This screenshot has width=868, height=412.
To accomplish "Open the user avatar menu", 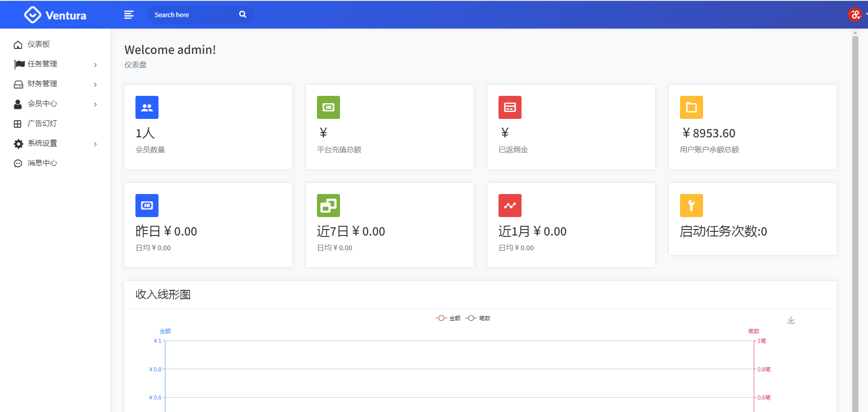I will coord(855,15).
